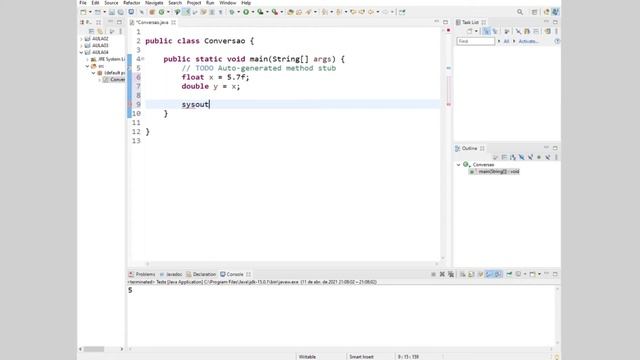
Task: Click the 'float x = 5.7f;' code line
Action: pyautogui.click(x=215, y=77)
